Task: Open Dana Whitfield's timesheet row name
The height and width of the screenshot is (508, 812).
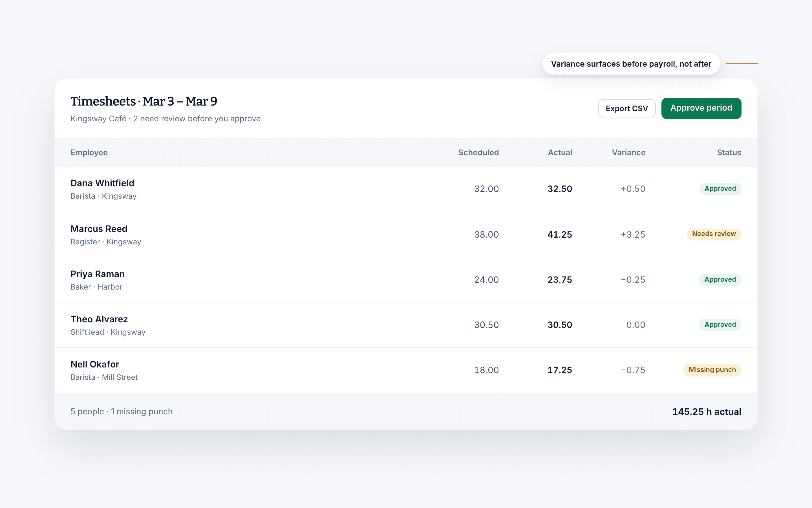Action: tap(102, 183)
